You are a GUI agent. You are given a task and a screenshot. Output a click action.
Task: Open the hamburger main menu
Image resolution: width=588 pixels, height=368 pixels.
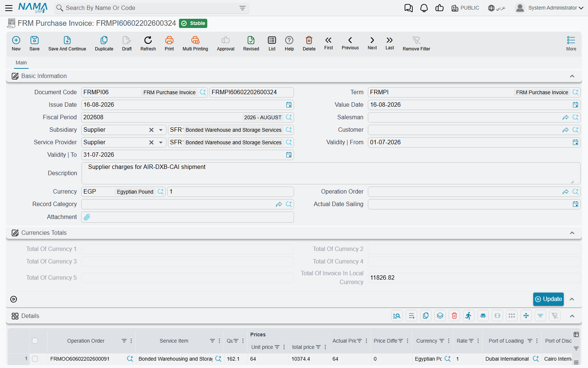click(9, 8)
